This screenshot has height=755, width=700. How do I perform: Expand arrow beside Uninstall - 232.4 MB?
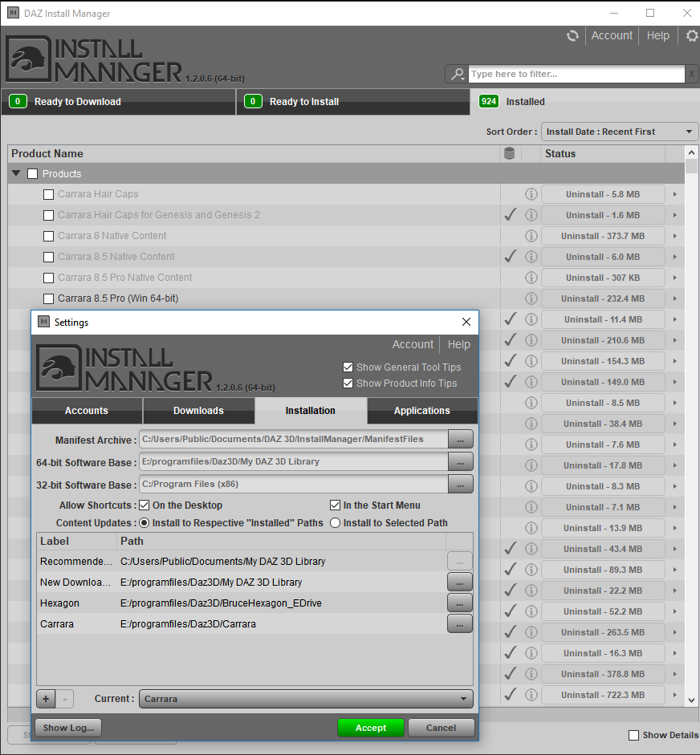coord(675,298)
